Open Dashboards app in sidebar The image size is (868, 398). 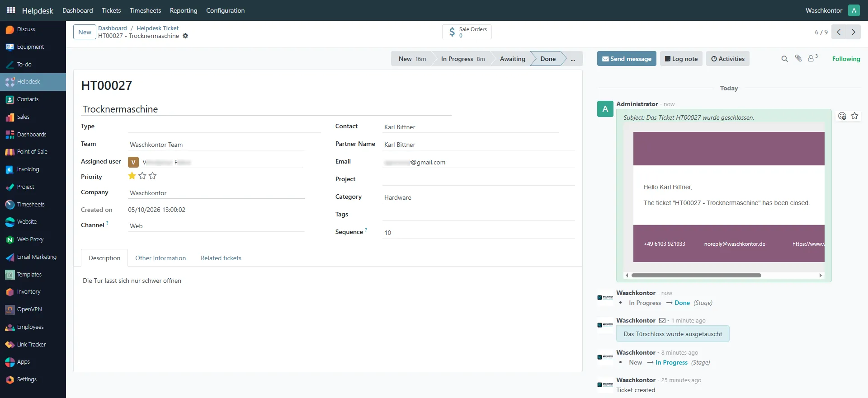(33, 135)
